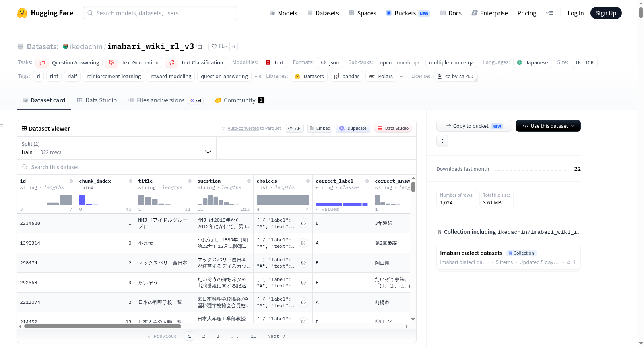Open Data Studio from viewer header
This screenshot has width=644, height=347.
pyautogui.click(x=393, y=128)
